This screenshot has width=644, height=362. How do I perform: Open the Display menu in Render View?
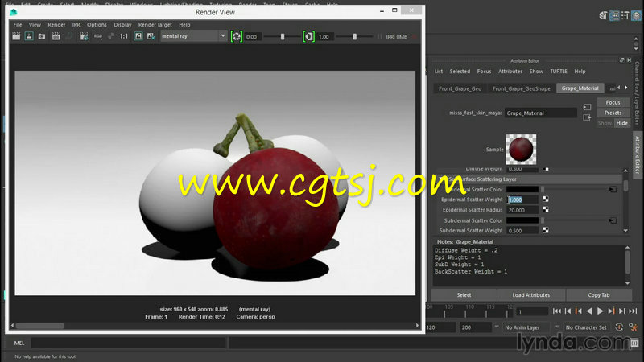(x=122, y=25)
